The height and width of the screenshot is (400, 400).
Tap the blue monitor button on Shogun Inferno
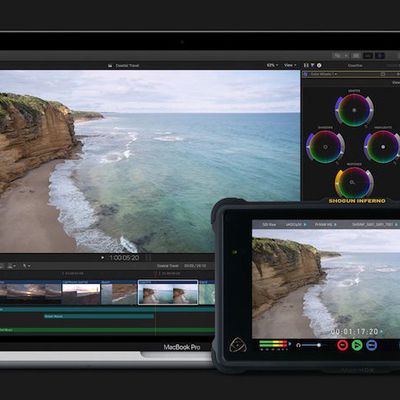[x=372, y=345]
